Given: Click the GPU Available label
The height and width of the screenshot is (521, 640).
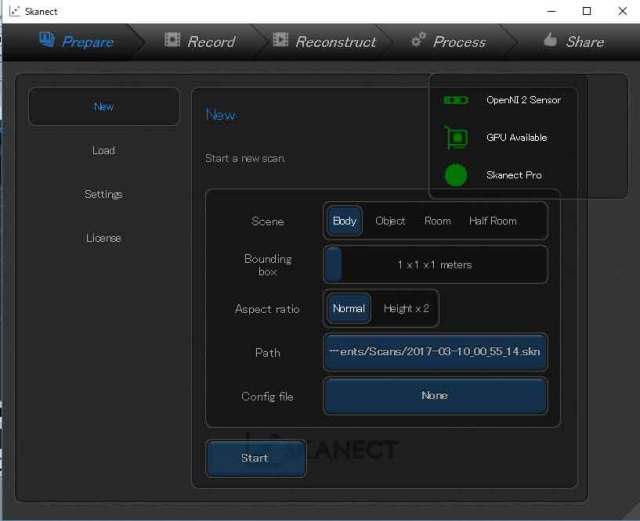Looking at the screenshot, I should (x=516, y=138).
